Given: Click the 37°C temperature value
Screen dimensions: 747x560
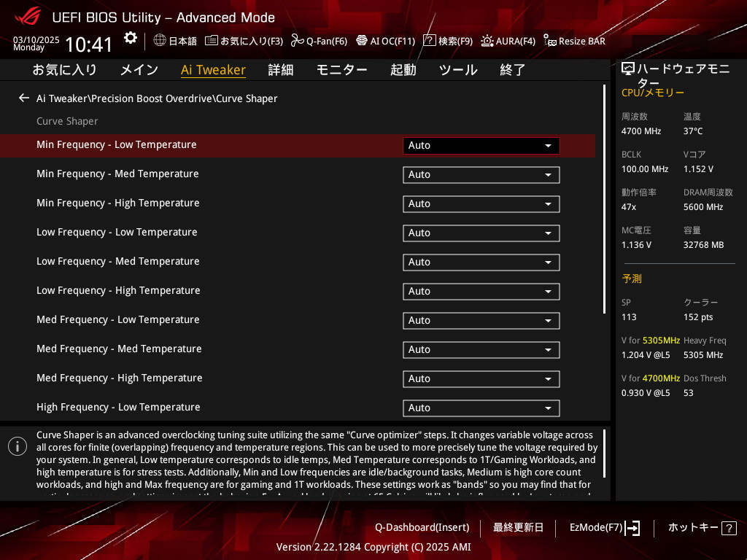Looking at the screenshot, I should pyautogui.click(x=693, y=131).
